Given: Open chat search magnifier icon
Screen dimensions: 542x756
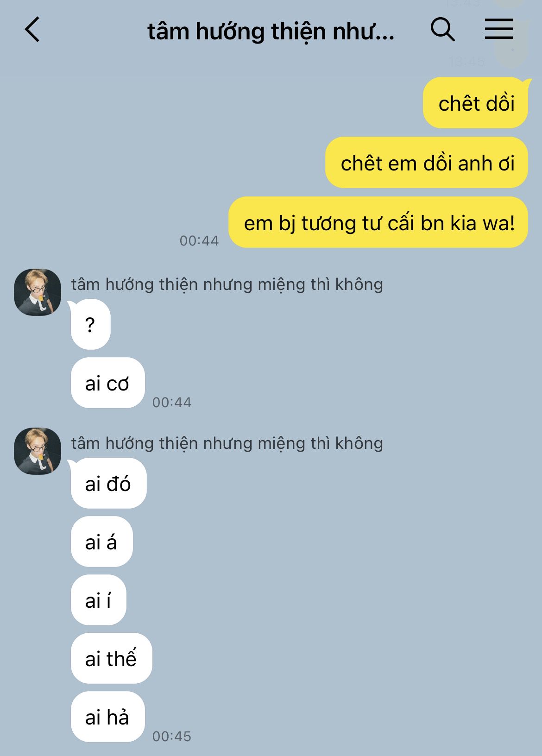Looking at the screenshot, I should pos(442,30).
